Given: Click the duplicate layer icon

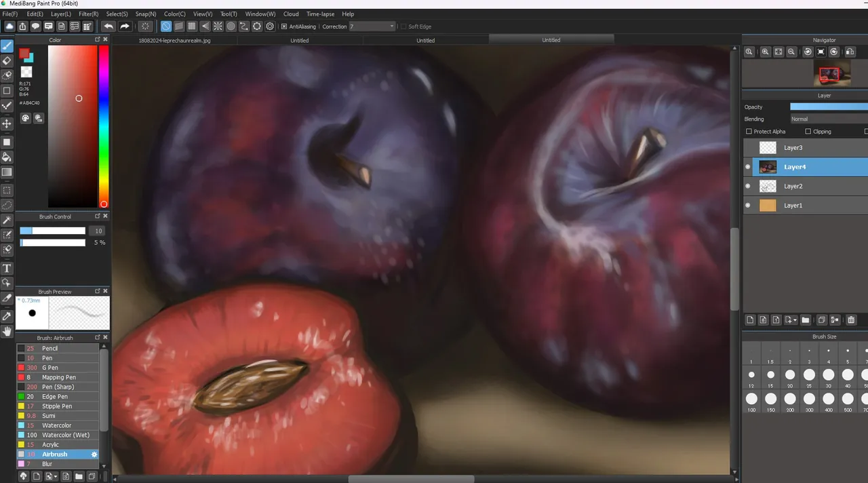Looking at the screenshot, I should [821, 320].
